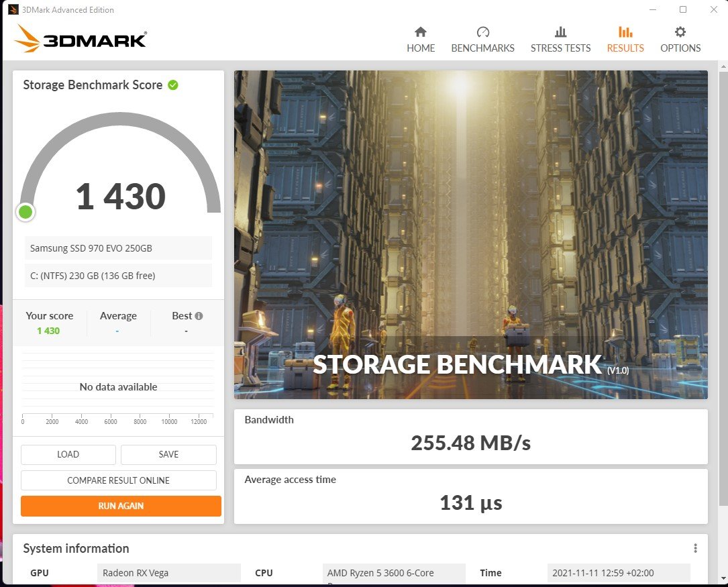Click the Samsung SSD 970 EVO 250GB field
The height and width of the screenshot is (587, 728).
[118, 248]
